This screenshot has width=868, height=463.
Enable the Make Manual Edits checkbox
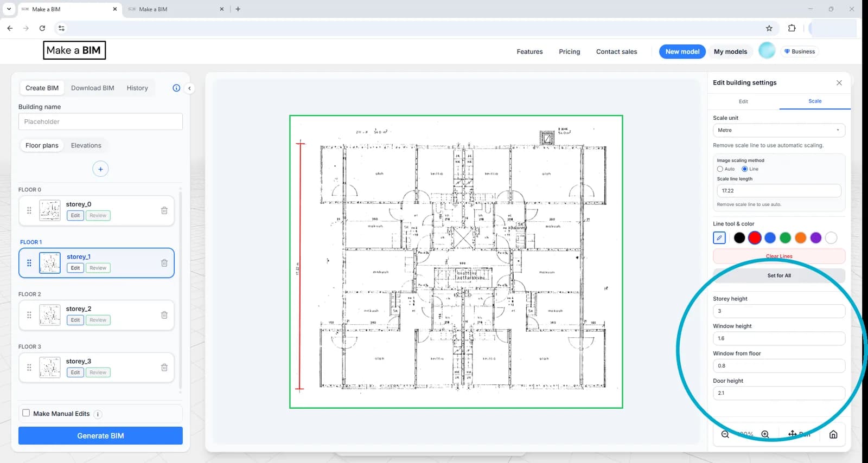[26, 413]
